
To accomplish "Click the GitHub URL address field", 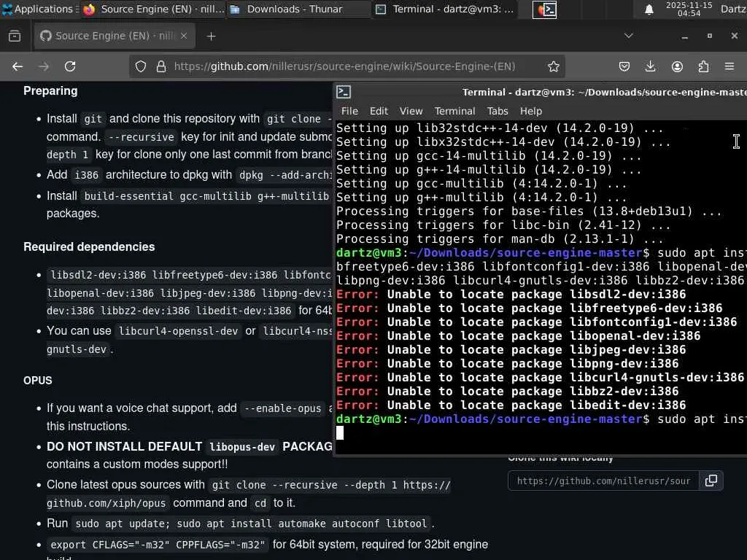I will (x=344, y=66).
